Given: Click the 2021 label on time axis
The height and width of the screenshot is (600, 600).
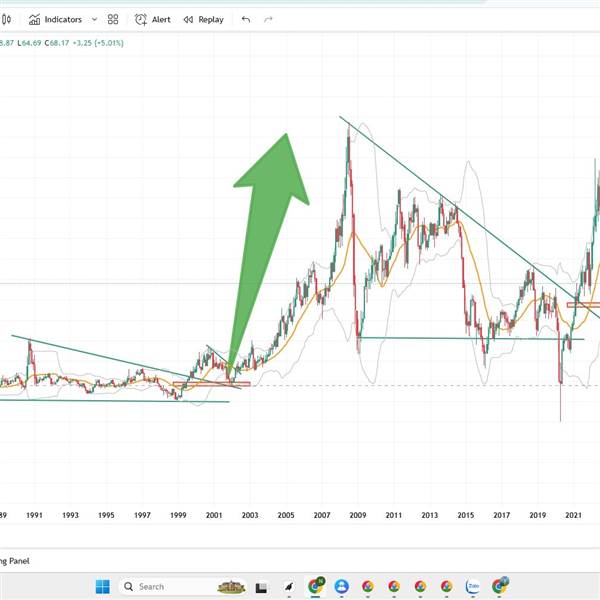Looking at the screenshot, I should tap(574, 515).
